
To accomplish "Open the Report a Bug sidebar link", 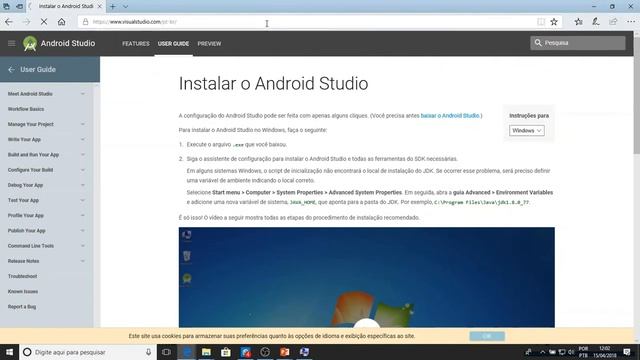I will click(x=22, y=307).
